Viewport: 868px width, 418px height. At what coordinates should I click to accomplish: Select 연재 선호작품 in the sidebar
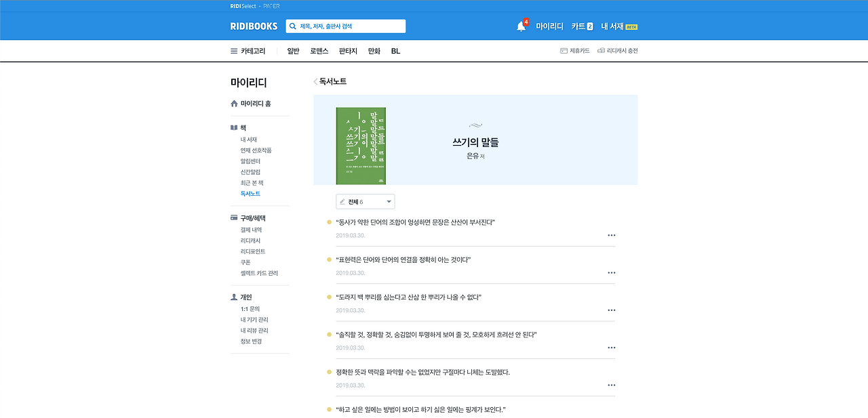pos(256,150)
